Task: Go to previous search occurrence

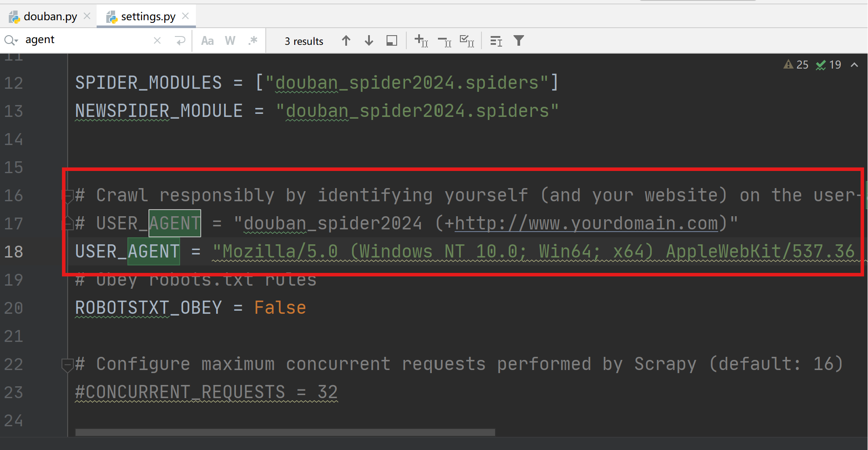Action: click(346, 41)
